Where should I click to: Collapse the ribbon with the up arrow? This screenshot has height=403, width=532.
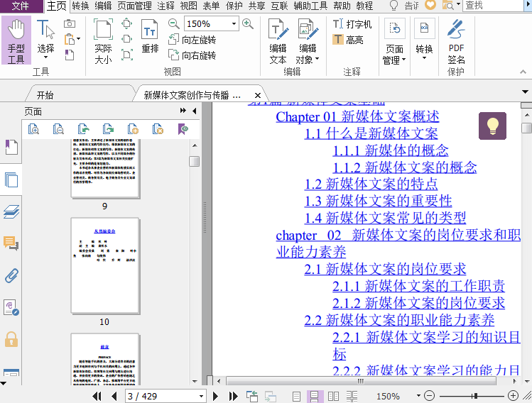tap(523, 72)
